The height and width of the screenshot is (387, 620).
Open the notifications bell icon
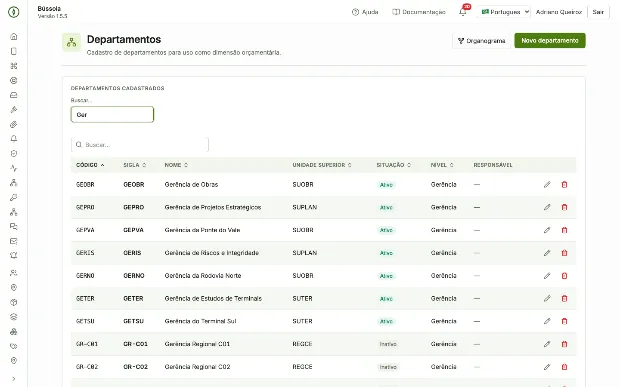click(x=463, y=12)
